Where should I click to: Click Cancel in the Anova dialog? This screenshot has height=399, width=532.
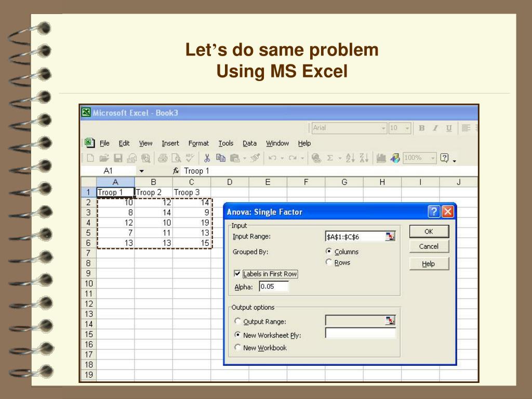pos(429,246)
